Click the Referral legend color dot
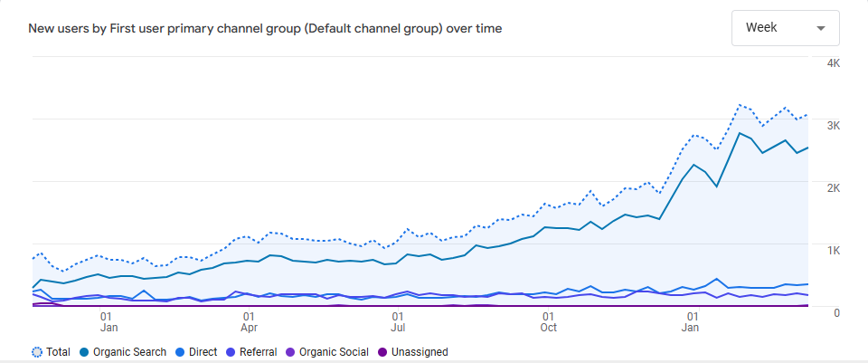Viewport: 868px width, 363px height. (232, 352)
